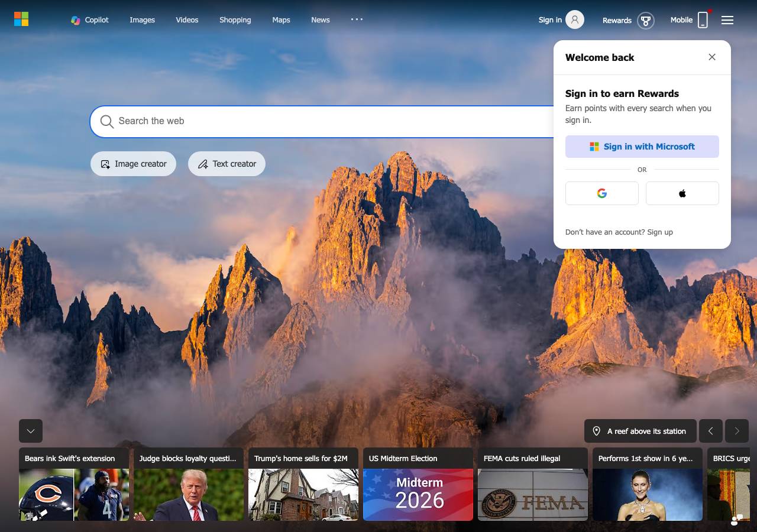757x532 pixels.
Task: Open the hamburger settings menu
Action: point(727,20)
